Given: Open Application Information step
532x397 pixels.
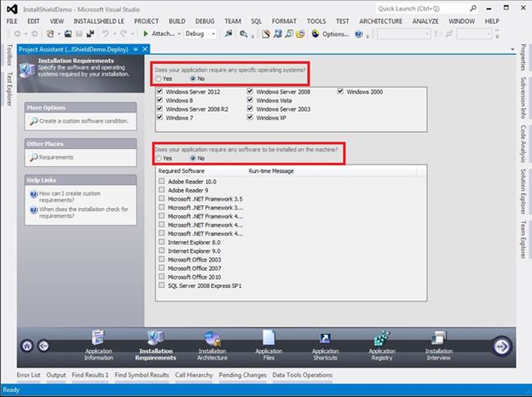Looking at the screenshot, I should pos(98,345).
